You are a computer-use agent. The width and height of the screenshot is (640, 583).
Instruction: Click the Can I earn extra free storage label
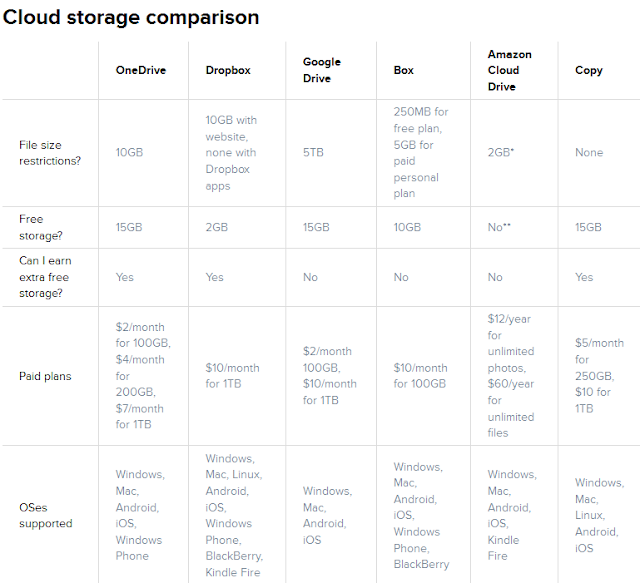[x=45, y=277]
